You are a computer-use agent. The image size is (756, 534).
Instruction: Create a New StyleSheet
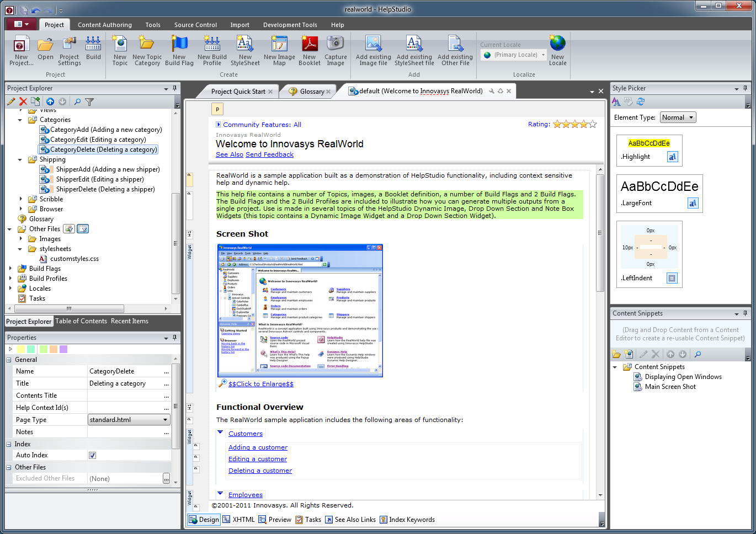click(245, 51)
